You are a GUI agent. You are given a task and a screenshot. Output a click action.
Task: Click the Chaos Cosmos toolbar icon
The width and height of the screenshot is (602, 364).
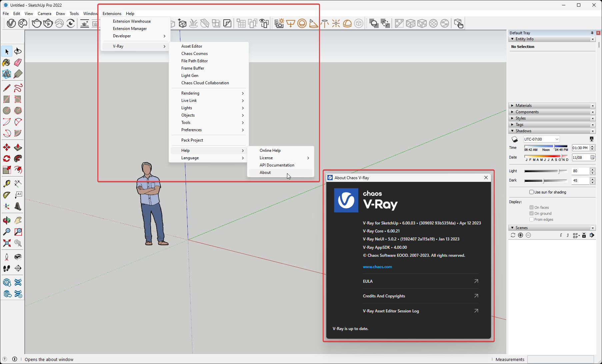click(23, 23)
